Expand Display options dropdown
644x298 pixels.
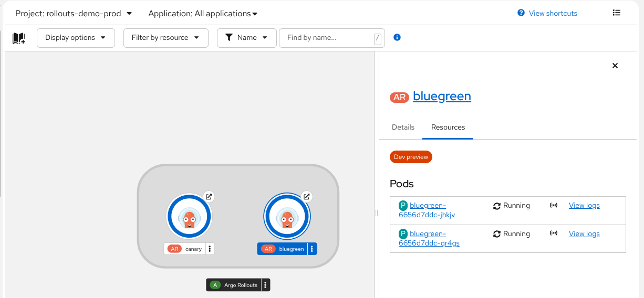tap(76, 38)
